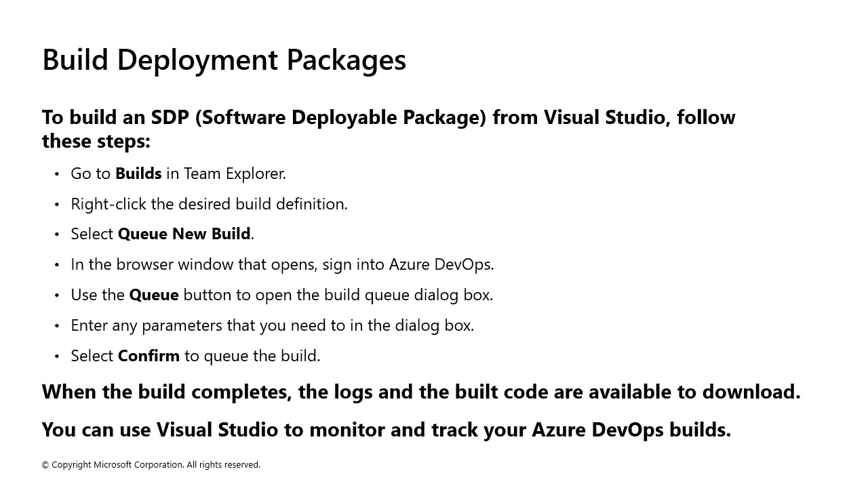Click the bold word Confirm
The image size is (868, 488).
point(149,355)
